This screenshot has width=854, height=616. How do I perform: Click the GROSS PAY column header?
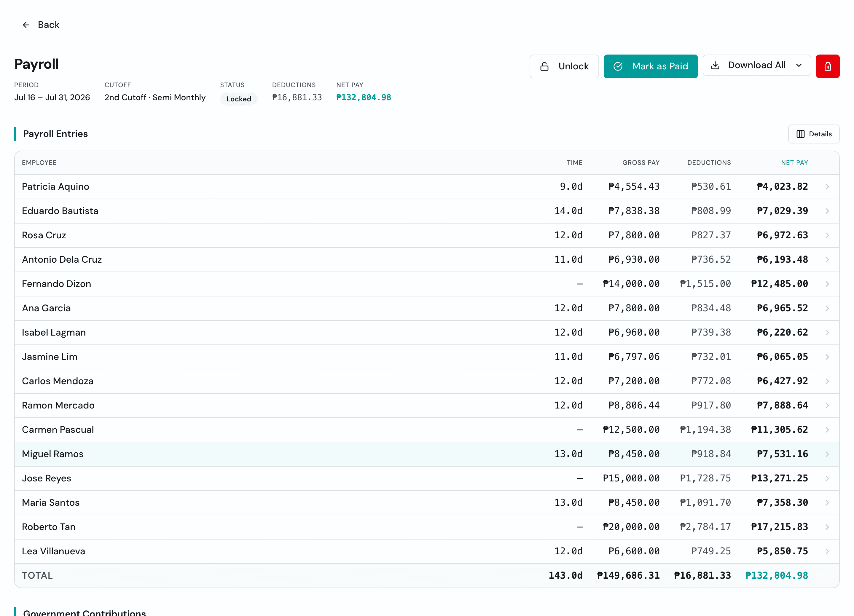[640, 163]
